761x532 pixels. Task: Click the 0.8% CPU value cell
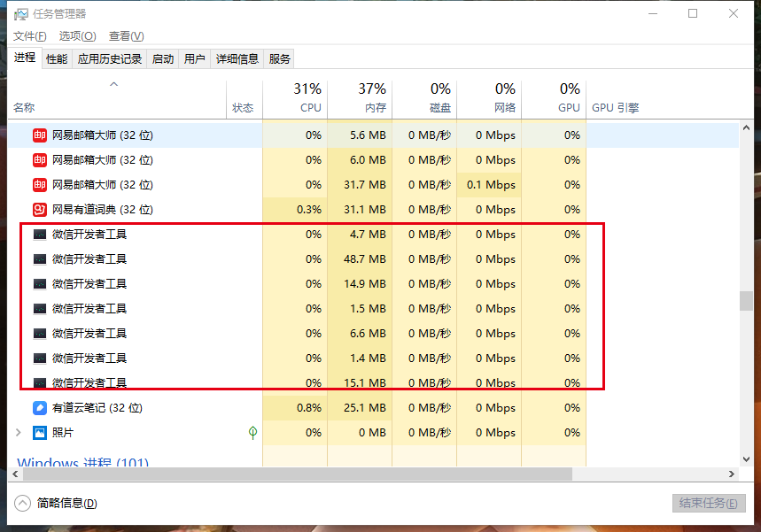(x=295, y=408)
